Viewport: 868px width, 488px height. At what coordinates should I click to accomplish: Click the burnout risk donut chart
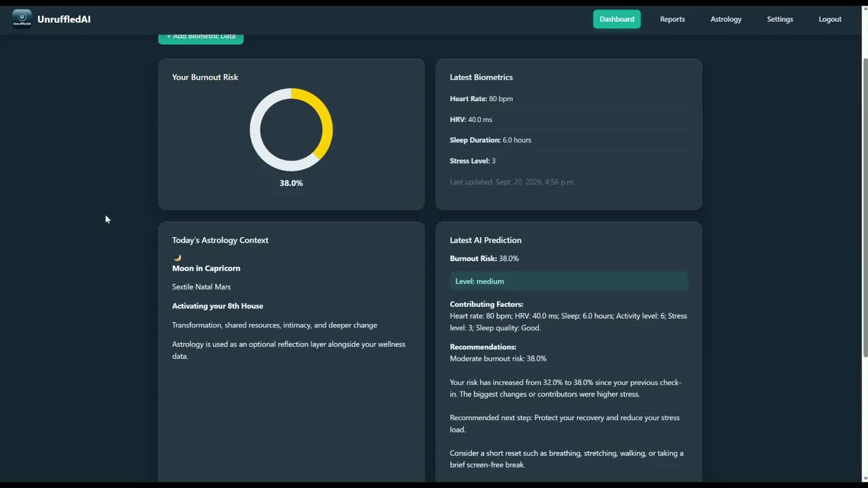tap(291, 129)
